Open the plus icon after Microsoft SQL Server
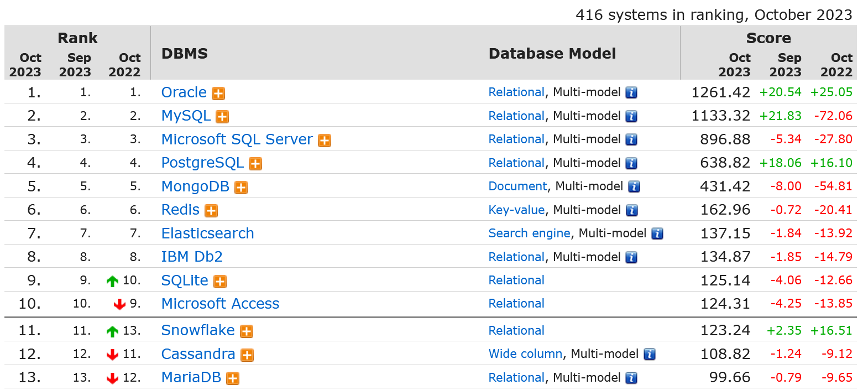This screenshot has height=390, width=868. 325,141
